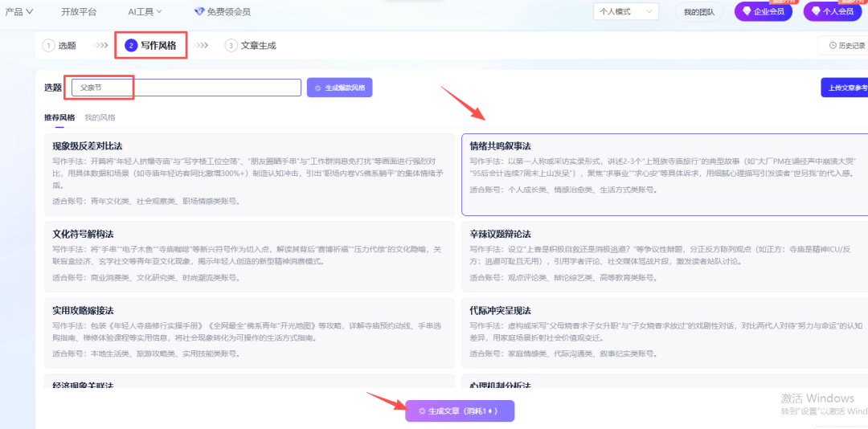Pick the 辛辣议题辩论法 style card
Image resolution: width=868 pixels, height=429 pixels.
point(665,257)
